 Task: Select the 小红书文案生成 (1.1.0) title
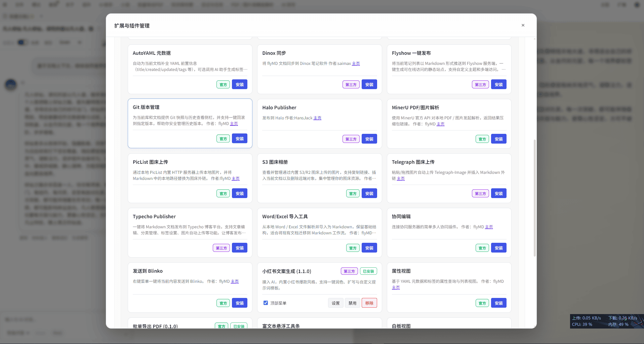[287, 271]
